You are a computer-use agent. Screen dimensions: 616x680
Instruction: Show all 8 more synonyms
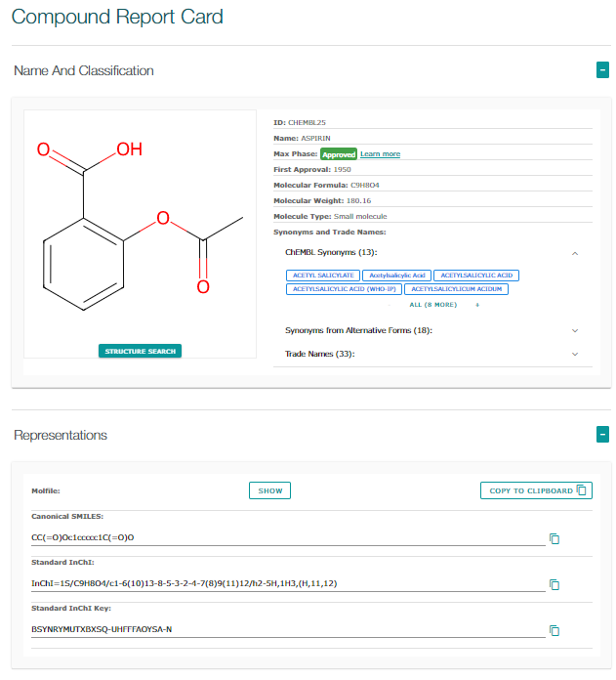[433, 305]
